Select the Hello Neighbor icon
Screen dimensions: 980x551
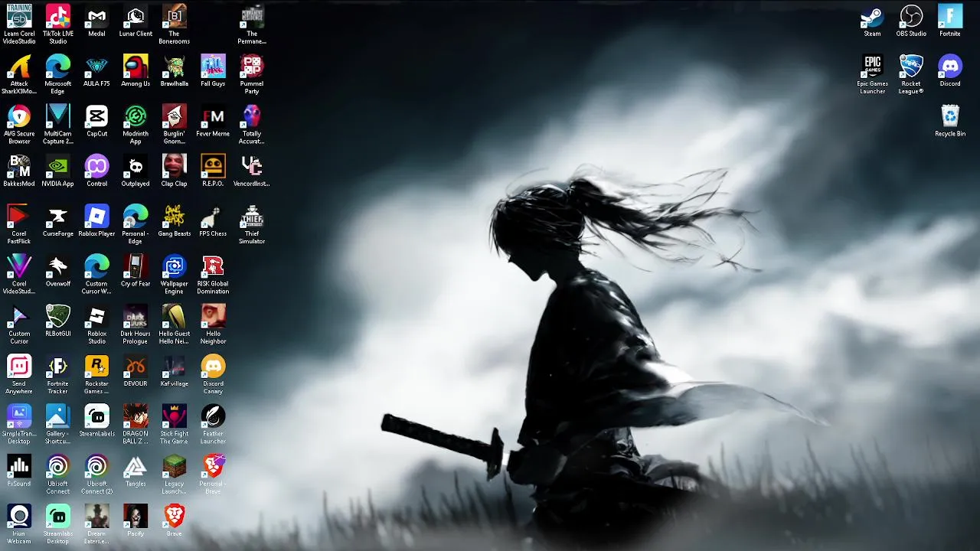[x=213, y=324]
